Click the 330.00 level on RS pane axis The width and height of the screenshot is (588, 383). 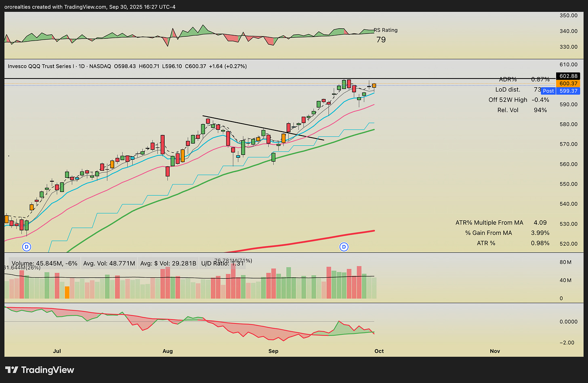coord(569,47)
